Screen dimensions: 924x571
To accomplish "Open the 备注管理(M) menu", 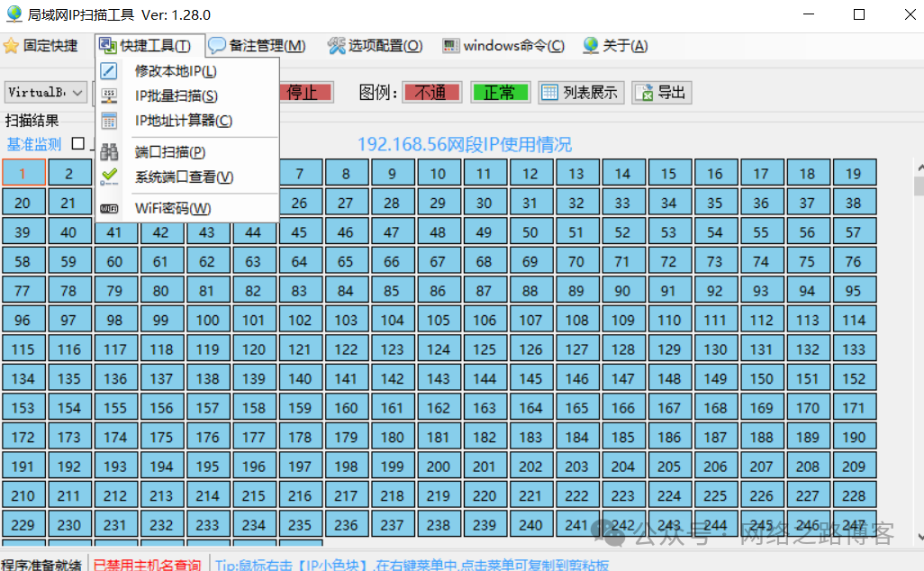I will click(257, 46).
